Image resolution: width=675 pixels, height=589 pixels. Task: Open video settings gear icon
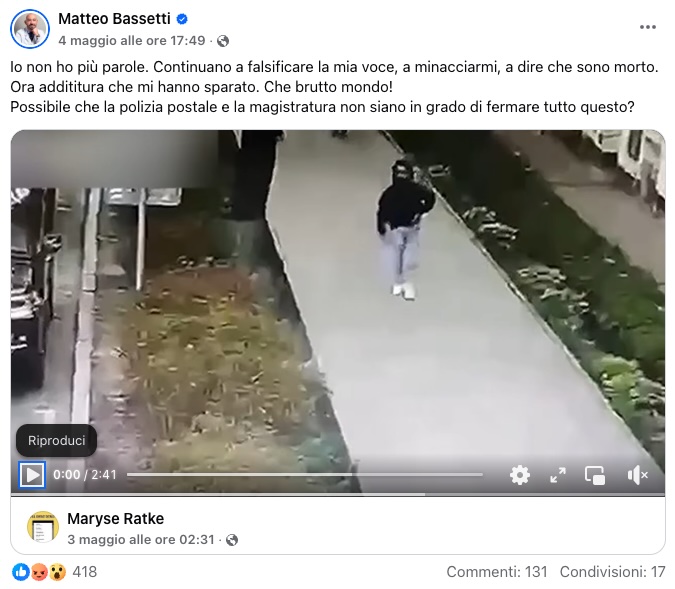click(520, 475)
